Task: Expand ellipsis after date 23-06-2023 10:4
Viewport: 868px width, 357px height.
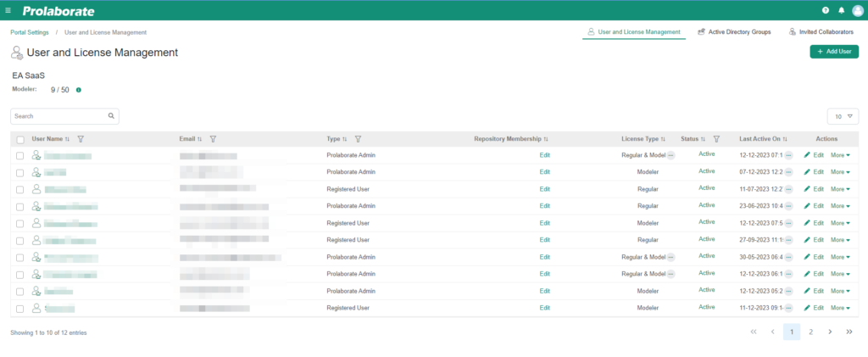Action: (789, 206)
